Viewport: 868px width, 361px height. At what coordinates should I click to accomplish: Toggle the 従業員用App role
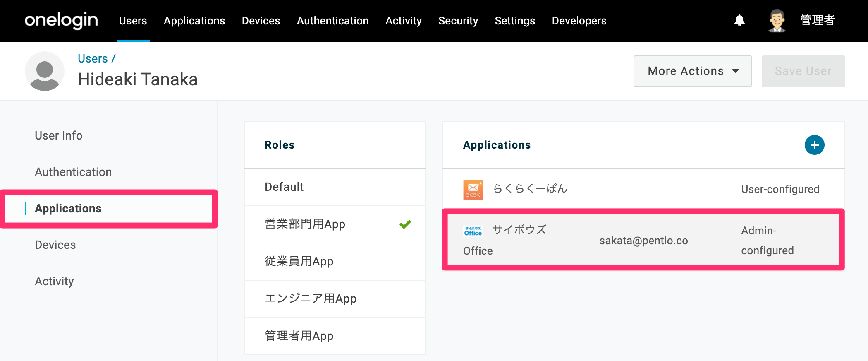pyautogui.click(x=335, y=262)
